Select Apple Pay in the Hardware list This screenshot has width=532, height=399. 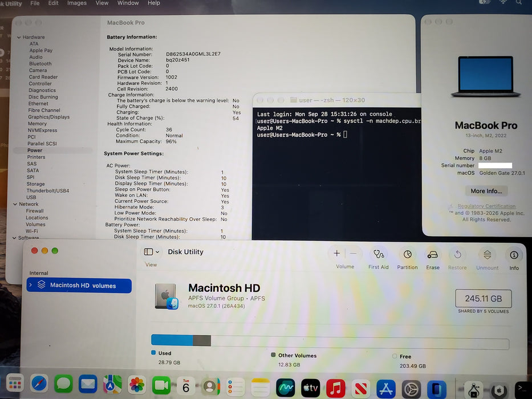[41, 51]
